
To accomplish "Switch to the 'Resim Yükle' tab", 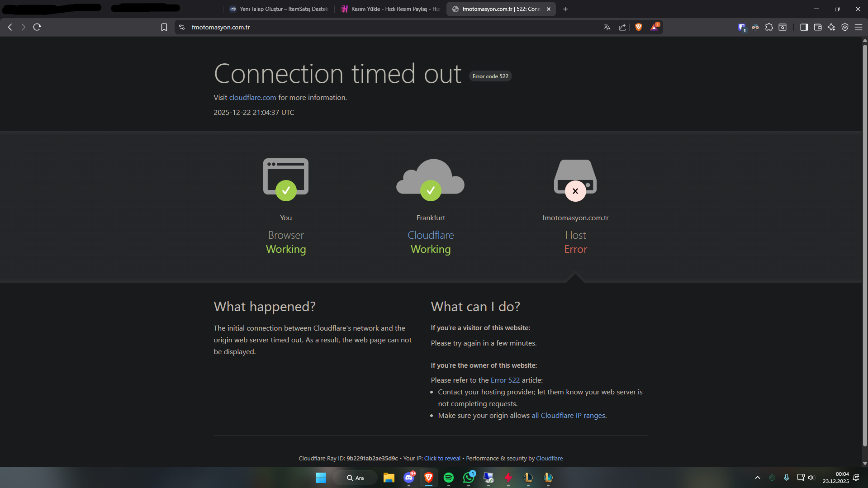I will coord(390,9).
